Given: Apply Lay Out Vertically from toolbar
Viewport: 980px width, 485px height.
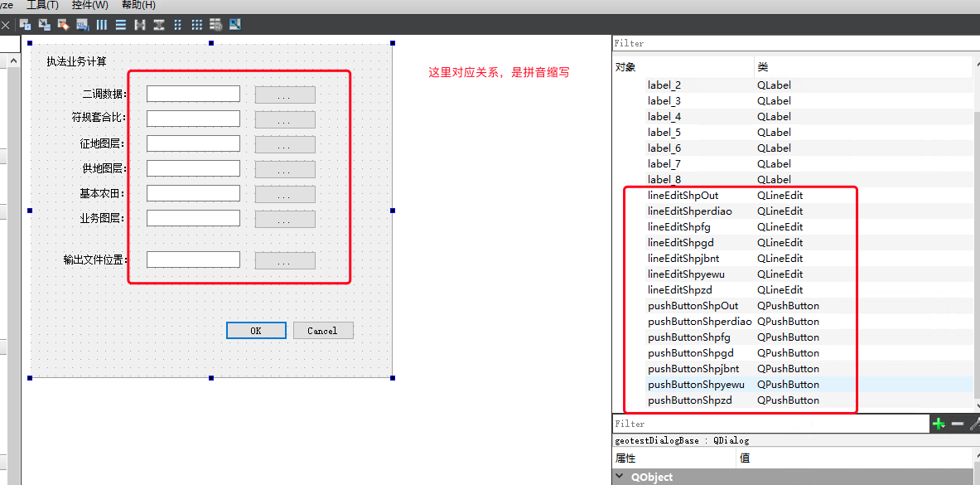Looking at the screenshot, I should tap(121, 25).
